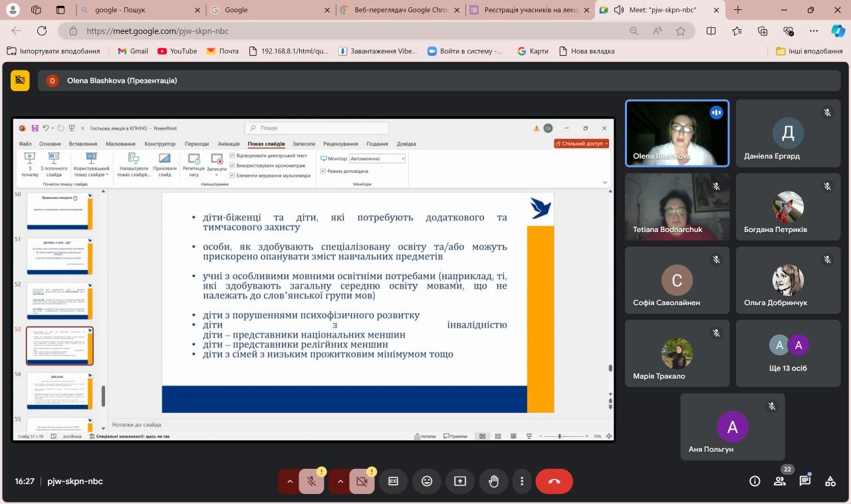Open the chat panel icon
Image resolution: width=851 pixels, height=504 pixels.
point(805,481)
